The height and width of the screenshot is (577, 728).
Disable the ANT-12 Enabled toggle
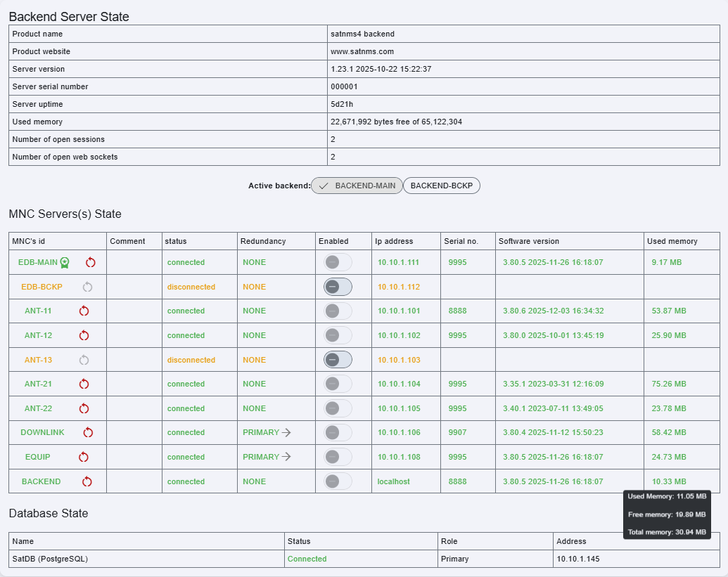(x=336, y=335)
